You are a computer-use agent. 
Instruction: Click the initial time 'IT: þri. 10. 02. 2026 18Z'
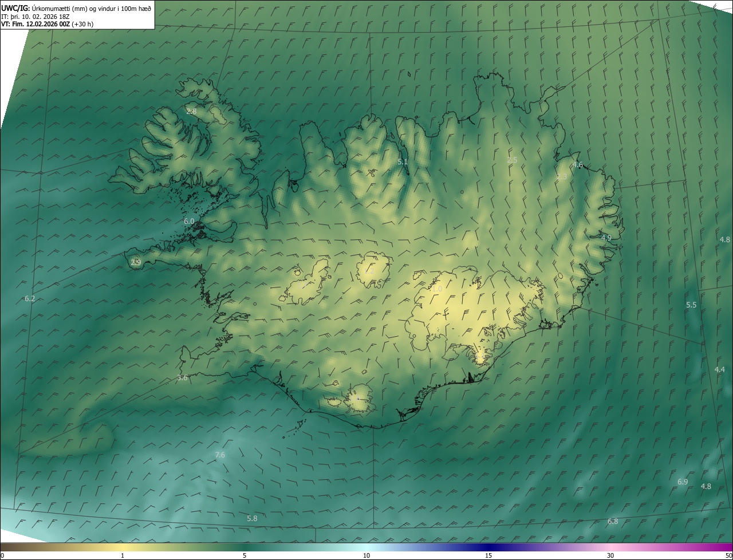point(36,17)
